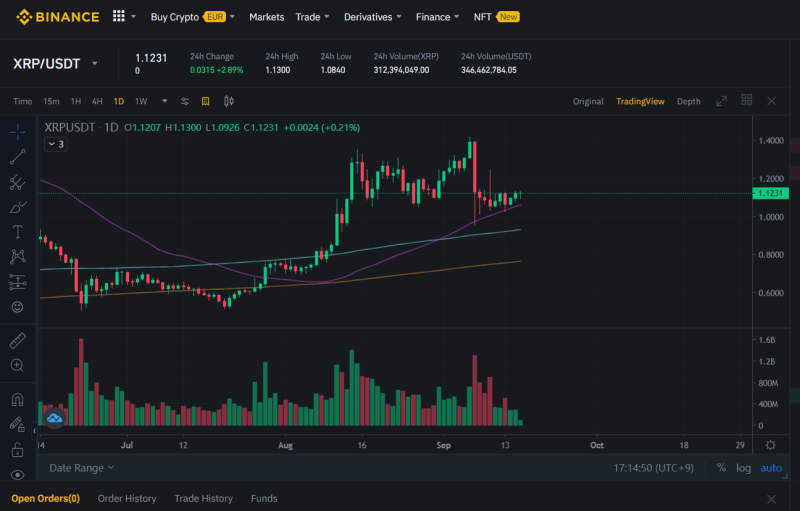Select the Time interval view
The width and height of the screenshot is (800, 511).
point(22,101)
